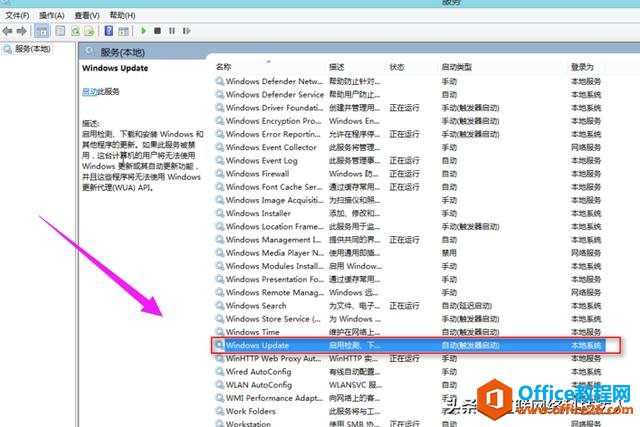
Task: Click gear icon beside Windows Location Frame...
Action: pyautogui.click(x=220, y=226)
